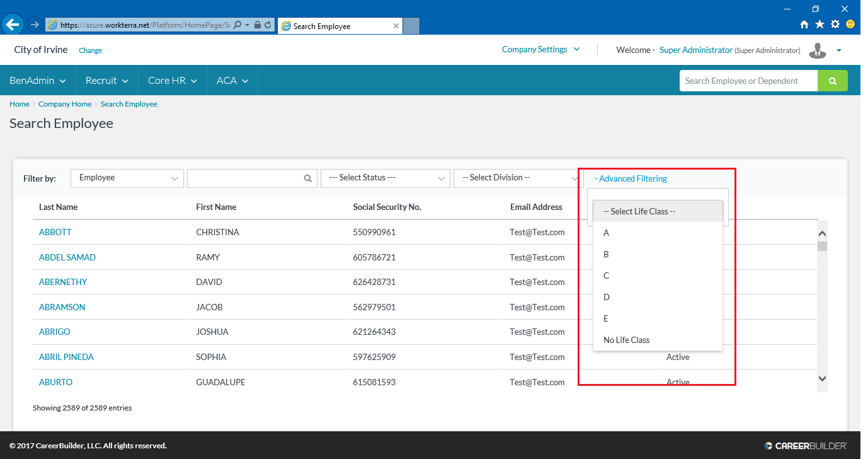Click first name cell GUADALUPE

click(x=220, y=382)
